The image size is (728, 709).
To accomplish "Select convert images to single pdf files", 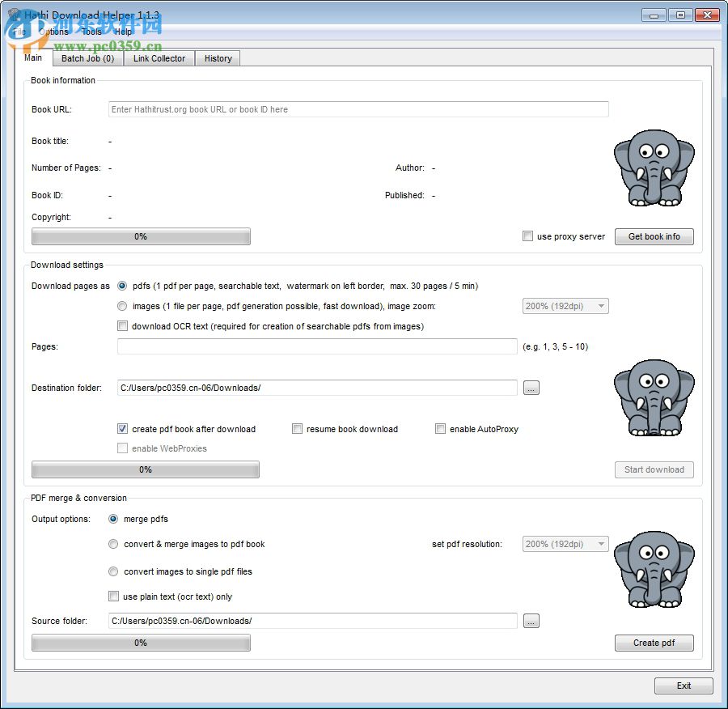I will click(x=113, y=571).
